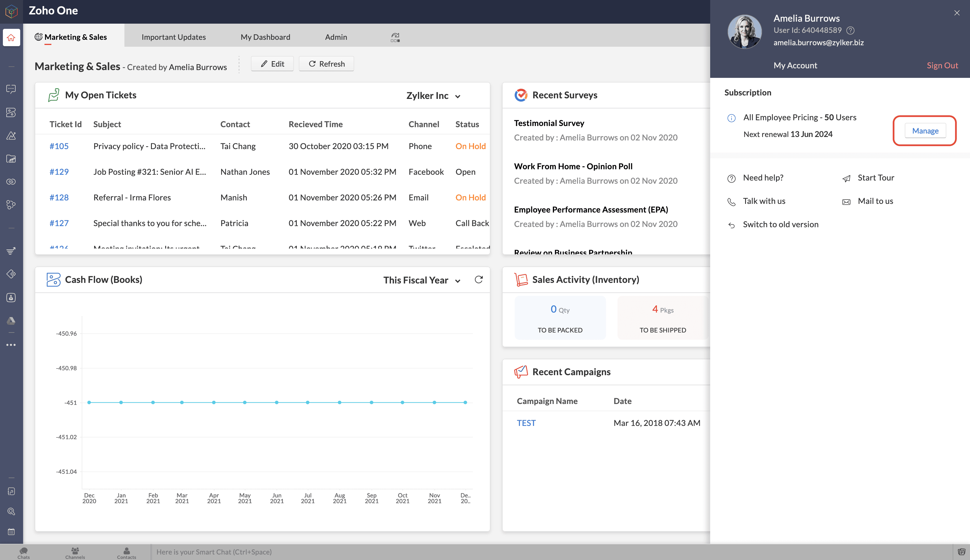
Task: Click the subscription info icon
Action: [731, 118]
